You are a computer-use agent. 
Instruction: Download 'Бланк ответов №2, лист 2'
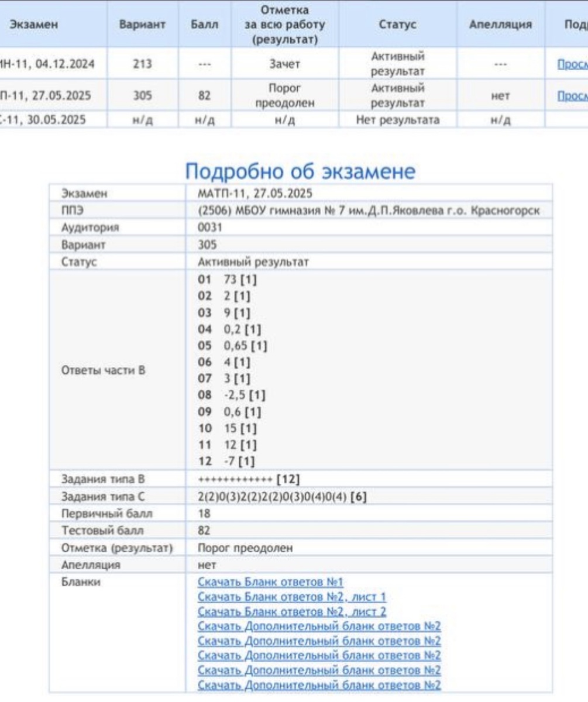click(x=292, y=612)
